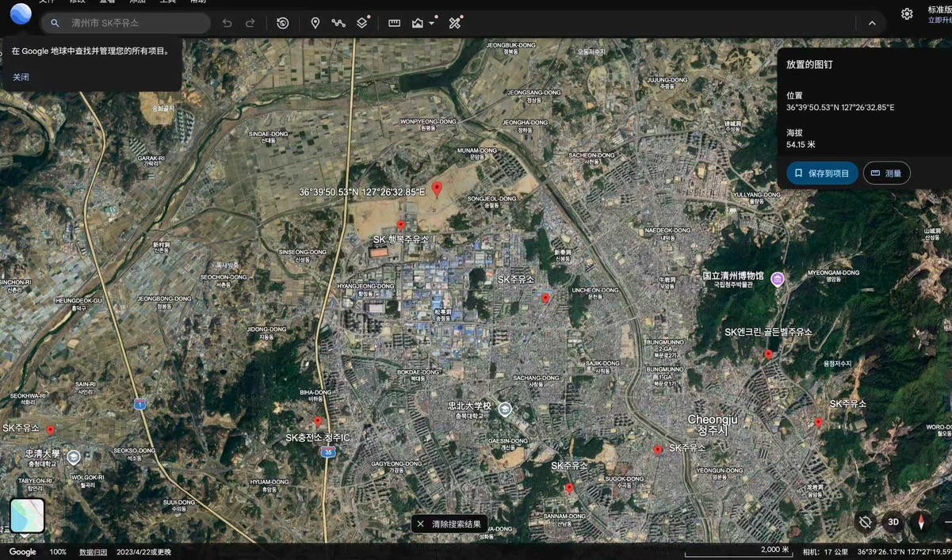Open the settings gear
Image resolution: width=952 pixels, height=560 pixels.
907,13
